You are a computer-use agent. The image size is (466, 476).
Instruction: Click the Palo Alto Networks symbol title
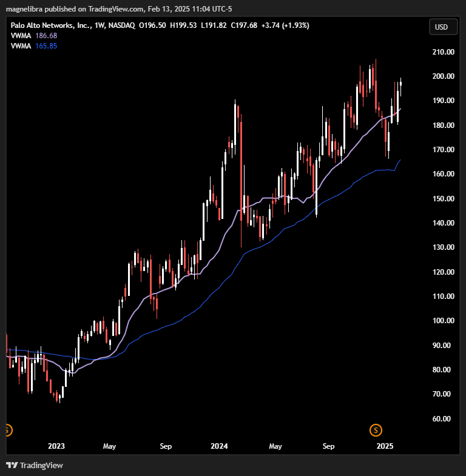click(x=51, y=25)
